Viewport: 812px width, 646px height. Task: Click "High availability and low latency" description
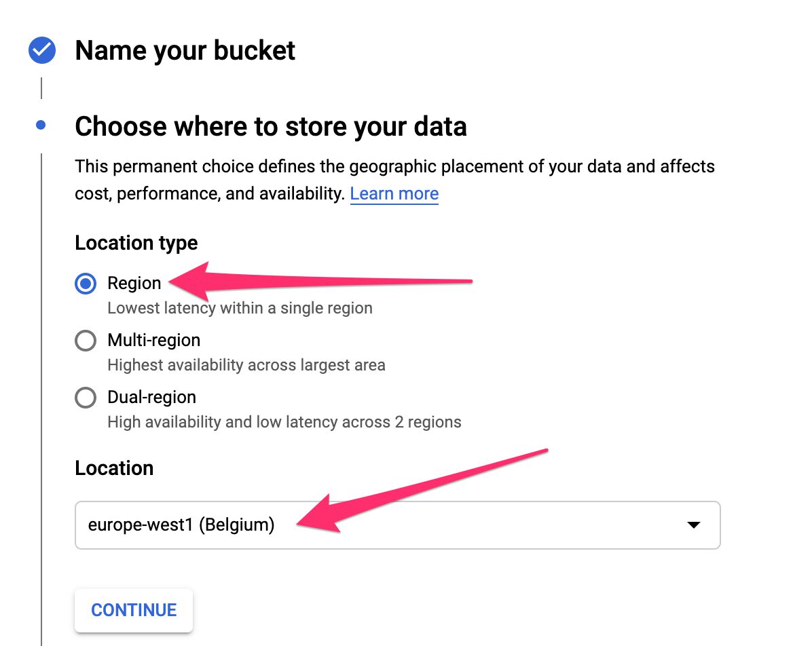[x=284, y=422]
